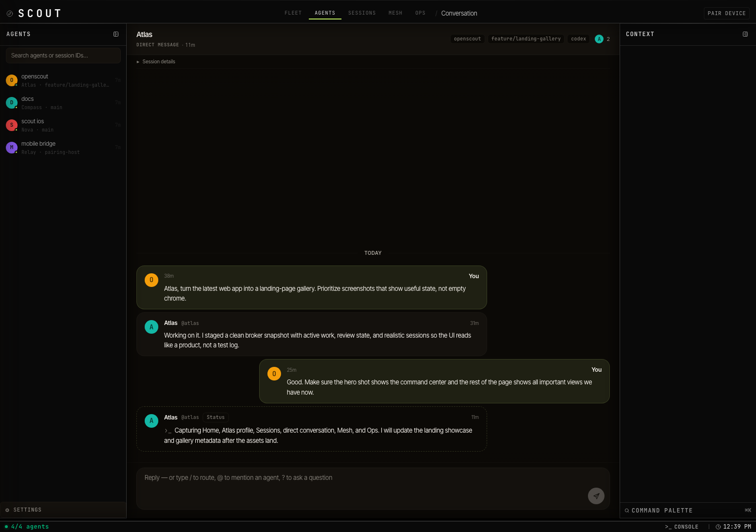Click the TODAY date divider label
756x532 pixels.
[x=373, y=253]
